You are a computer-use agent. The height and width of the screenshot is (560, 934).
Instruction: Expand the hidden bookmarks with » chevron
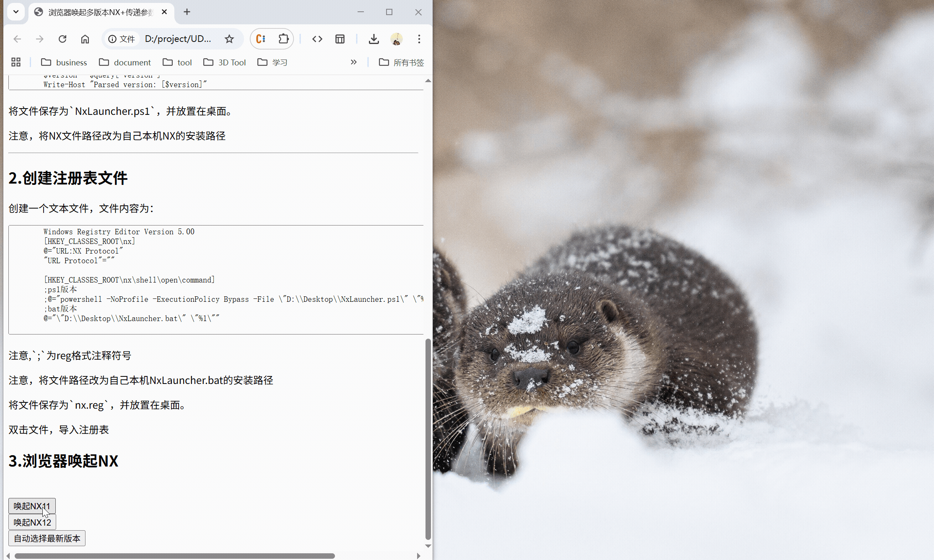pos(353,62)
